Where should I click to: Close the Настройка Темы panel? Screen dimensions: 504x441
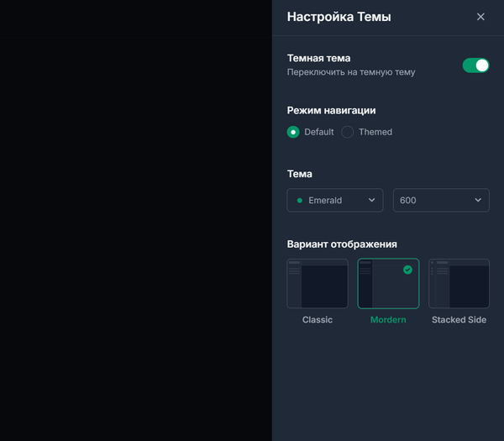(x=480, y=17)
